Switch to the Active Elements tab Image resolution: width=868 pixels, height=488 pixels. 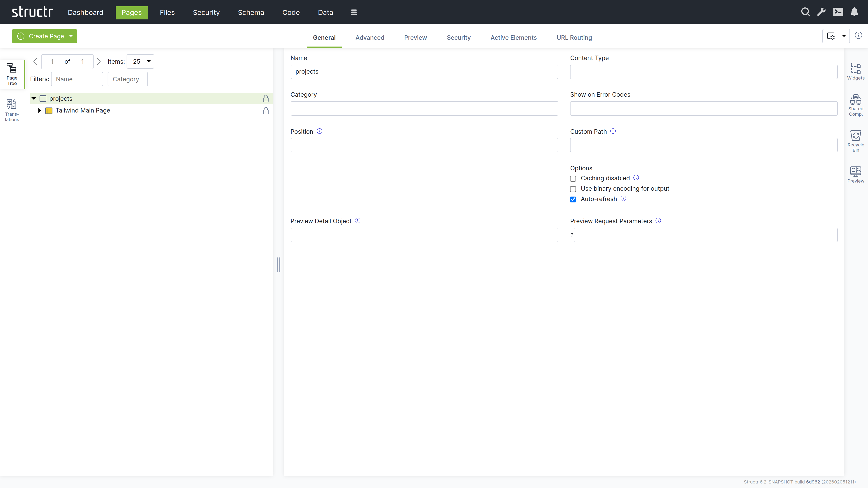tap(513, 37)
